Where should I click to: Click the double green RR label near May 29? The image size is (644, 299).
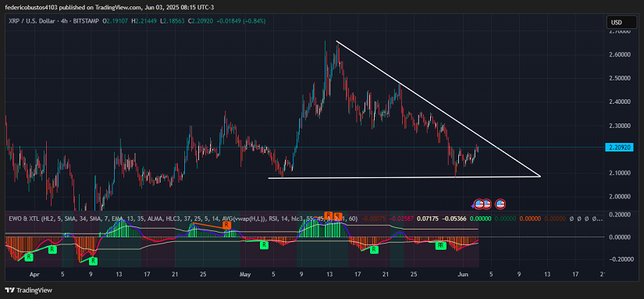point(441,245)
